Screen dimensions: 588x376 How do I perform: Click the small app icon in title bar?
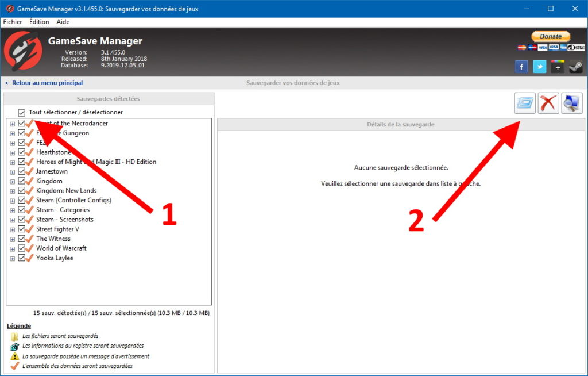pyautogui.click(x=10, y=9)
